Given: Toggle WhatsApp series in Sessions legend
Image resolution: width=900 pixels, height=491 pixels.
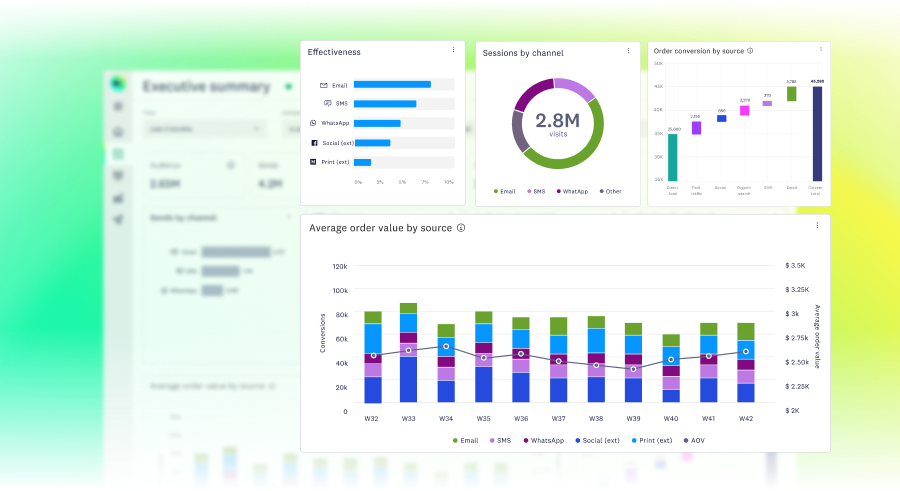Looking at the screenshot, I should [x=570, y=191].
